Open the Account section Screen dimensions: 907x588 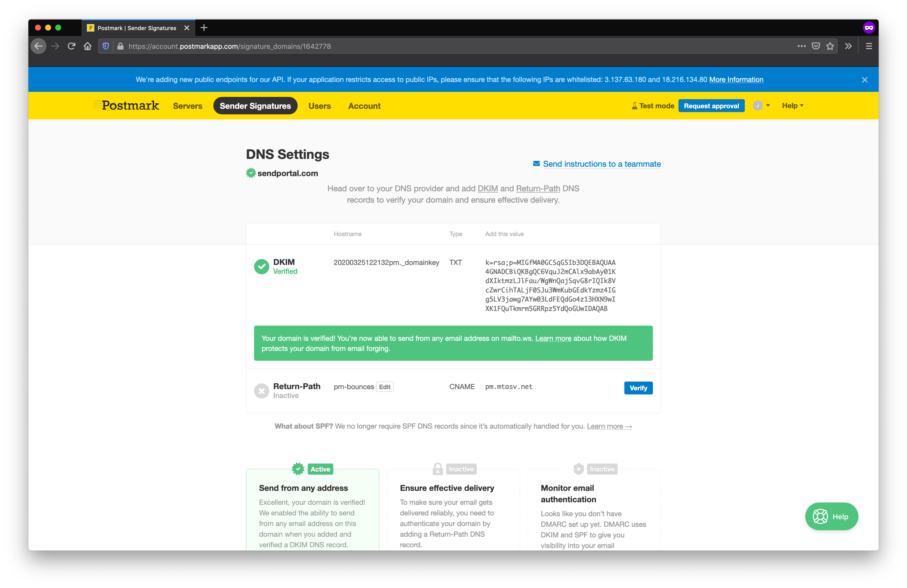(x=364, y=106)
